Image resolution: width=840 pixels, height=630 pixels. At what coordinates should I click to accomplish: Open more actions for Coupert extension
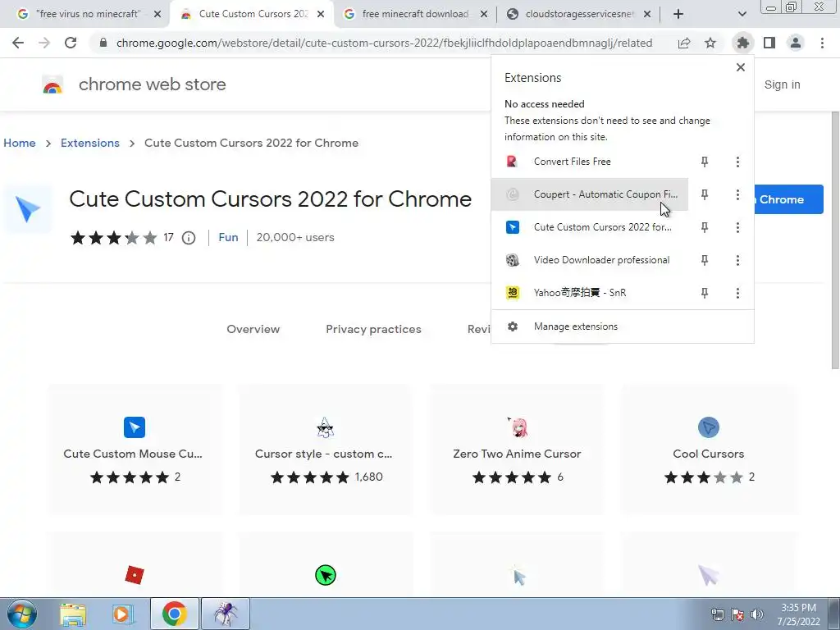coord(737,194)
